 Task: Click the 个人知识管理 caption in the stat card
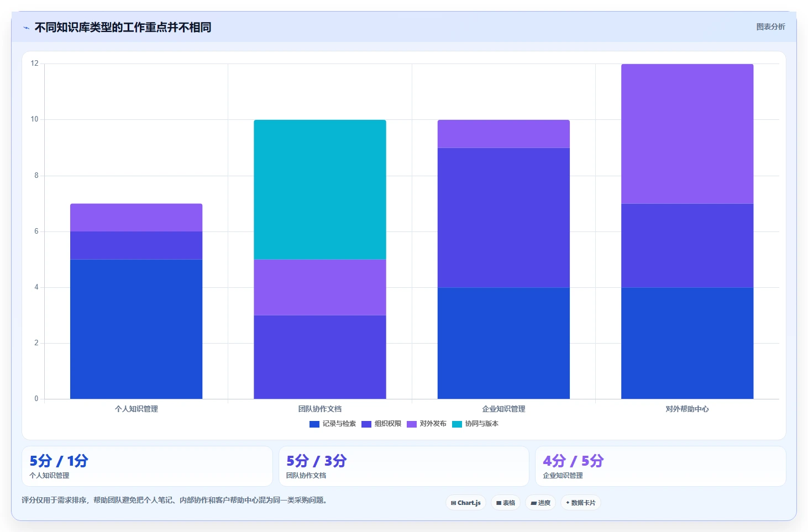coord(49,476)
